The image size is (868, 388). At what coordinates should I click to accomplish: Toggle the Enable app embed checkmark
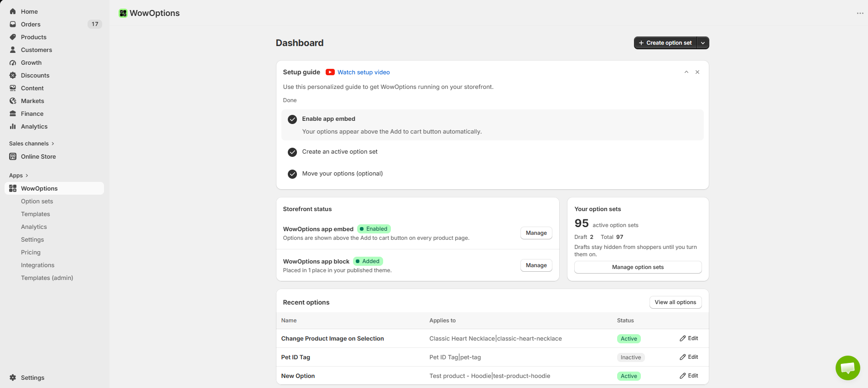point(292,119)
